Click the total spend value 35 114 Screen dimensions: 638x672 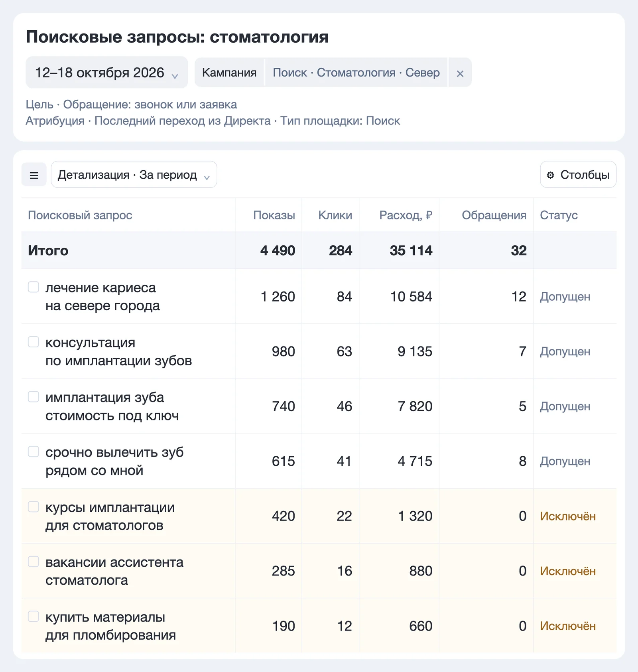pos(411,250)
